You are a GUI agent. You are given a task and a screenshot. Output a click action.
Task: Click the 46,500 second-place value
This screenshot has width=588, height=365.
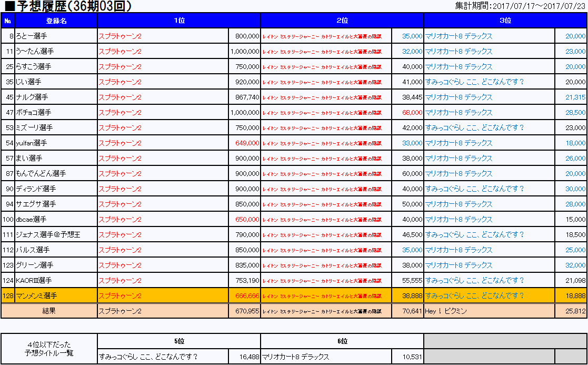pyautogui.click(x=412, y=235)
